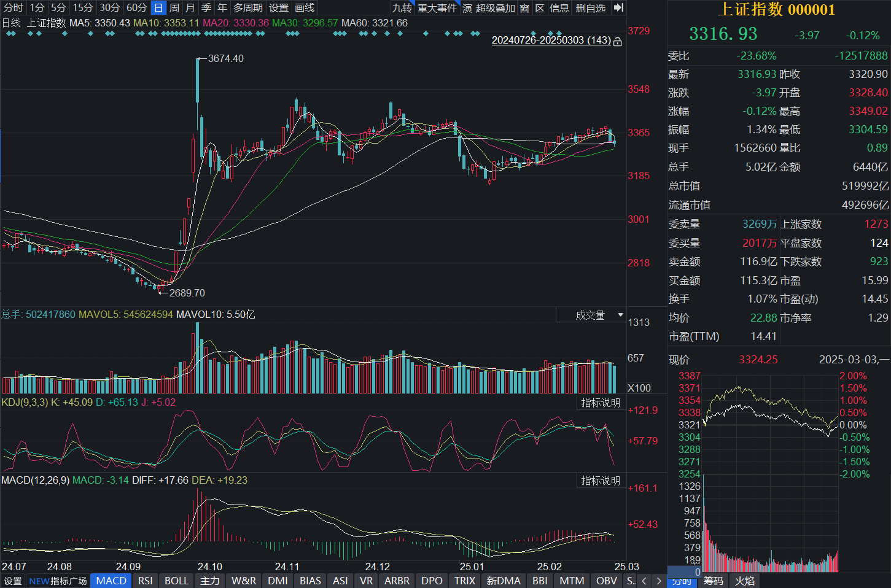Click the 20240726-20250303 date range link
The width and height of the screenshot is (891, 588).
pyautogui.click(x=551, y=41)
